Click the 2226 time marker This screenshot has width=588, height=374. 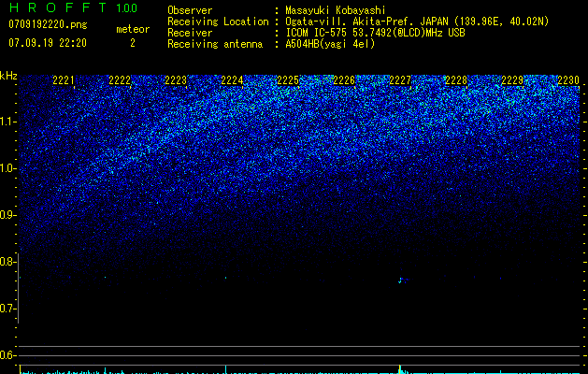coord(344,80)
